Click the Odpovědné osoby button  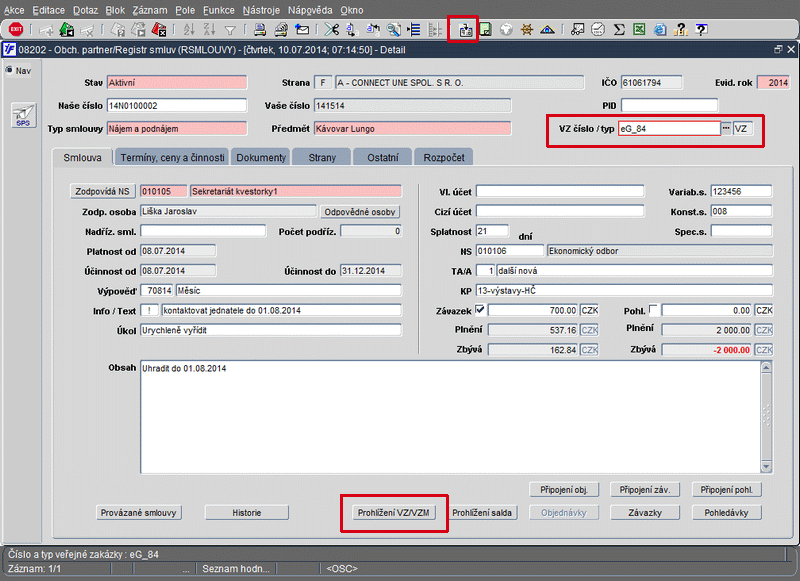coord(360,212)
